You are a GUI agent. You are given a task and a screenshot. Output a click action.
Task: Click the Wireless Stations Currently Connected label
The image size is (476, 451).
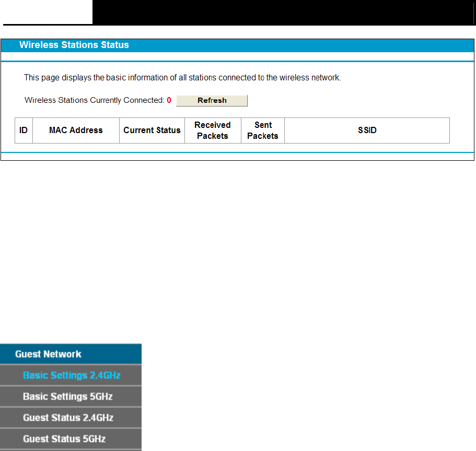95,100
